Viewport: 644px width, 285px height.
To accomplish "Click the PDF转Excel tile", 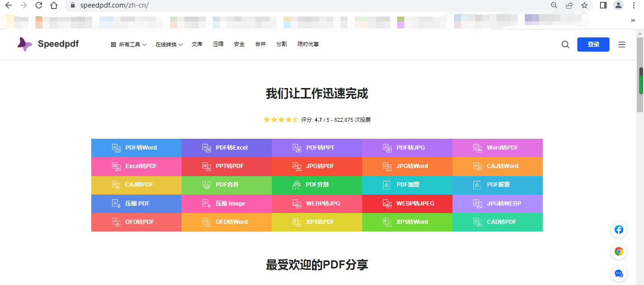I will coord(226,148).
